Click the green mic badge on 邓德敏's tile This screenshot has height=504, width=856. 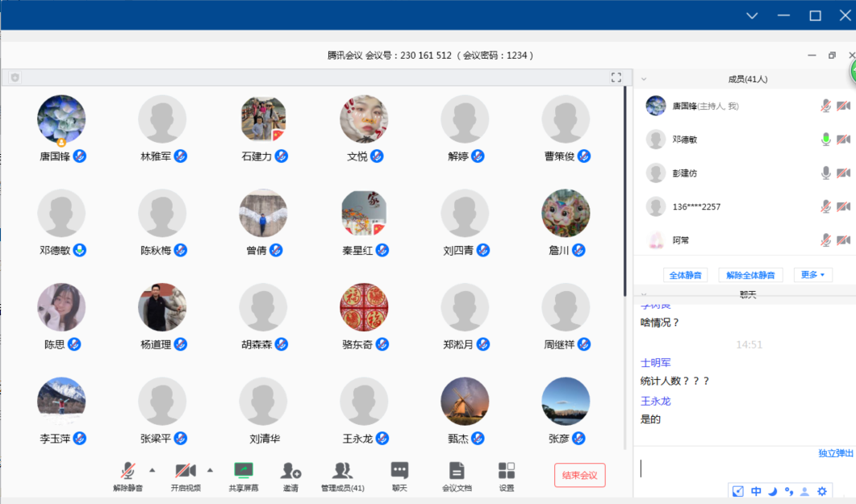(x=80, y=250)
